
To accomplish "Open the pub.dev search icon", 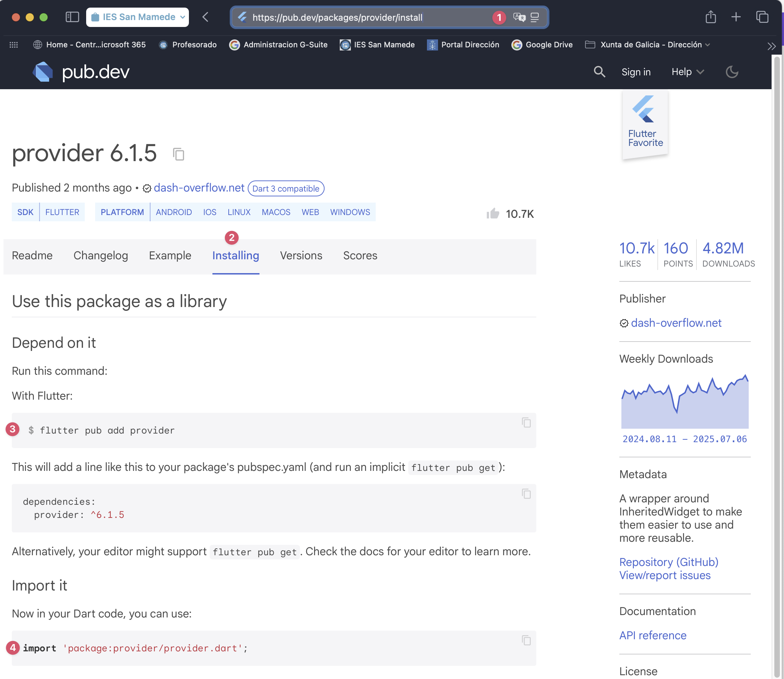I will click(x=599, y=72).
